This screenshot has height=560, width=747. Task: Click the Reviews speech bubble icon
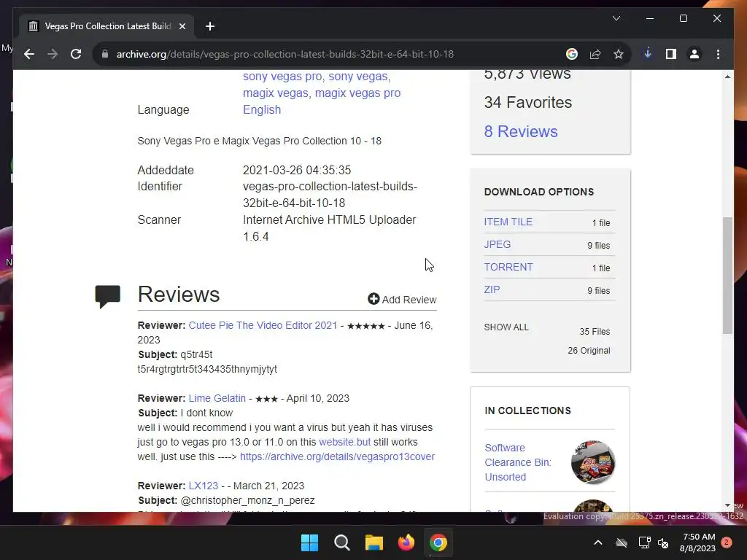[x=108, y=296]
